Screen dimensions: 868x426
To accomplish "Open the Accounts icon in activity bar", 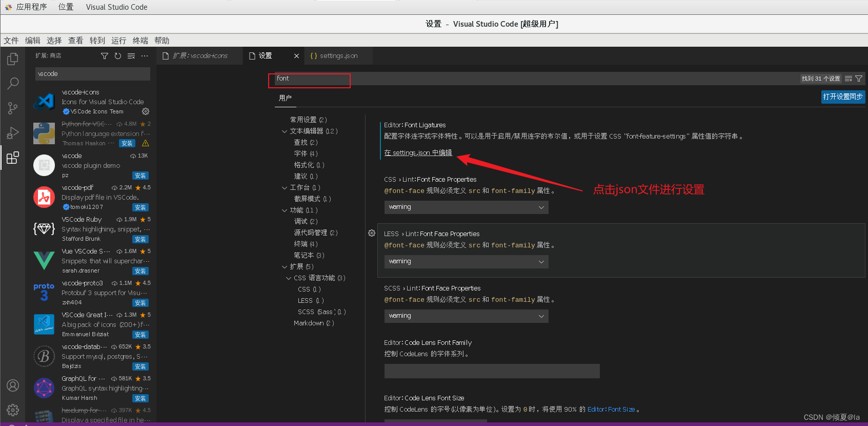I will click(x=13, y=385).
